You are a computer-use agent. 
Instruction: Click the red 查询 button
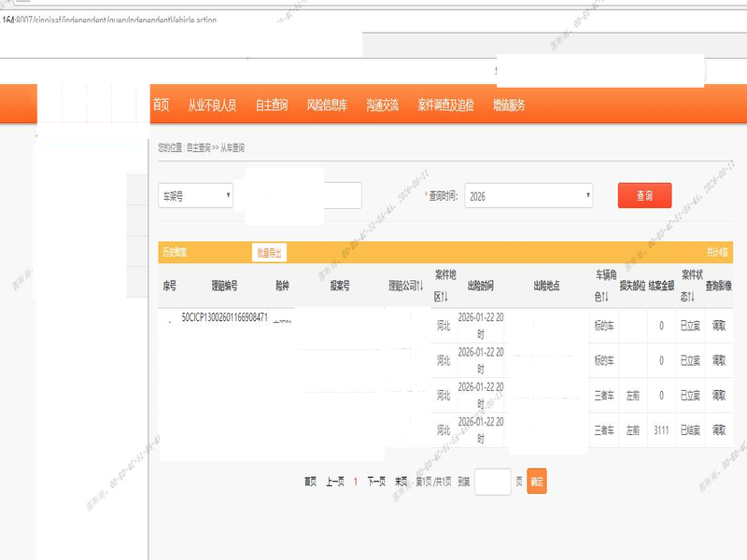click(x=644, y=195)
